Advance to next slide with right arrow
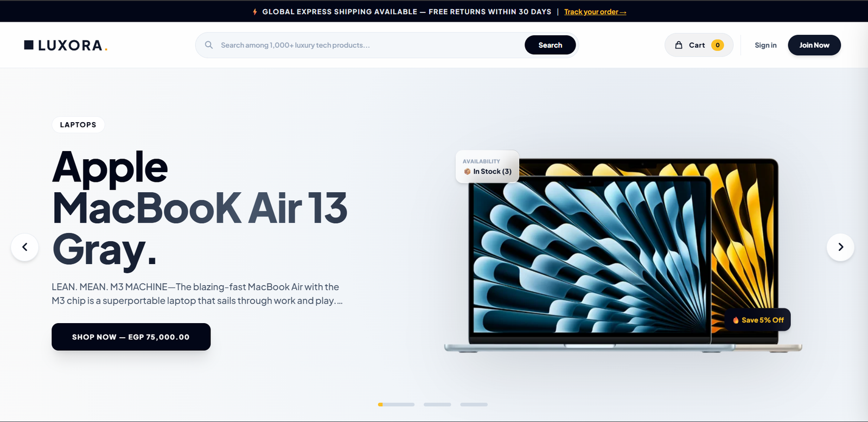 (840, 247)
